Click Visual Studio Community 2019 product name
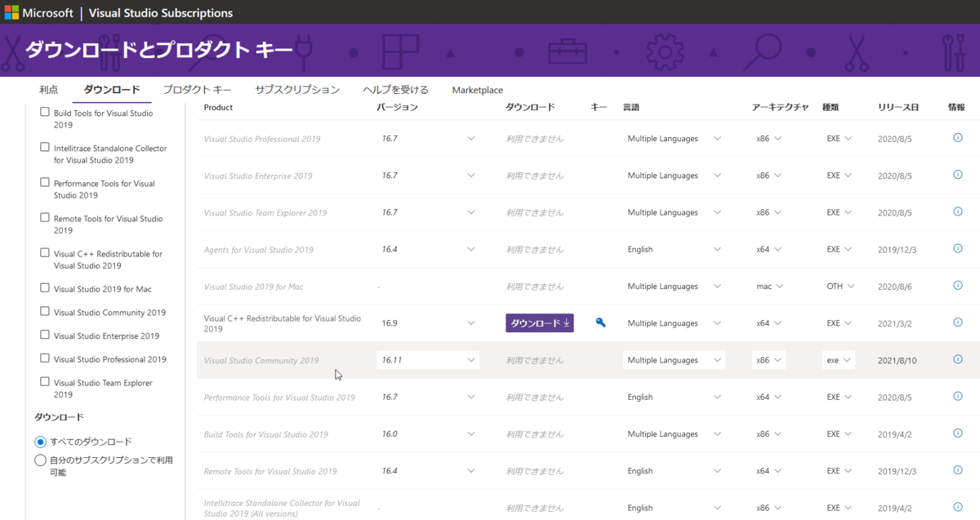Image resolution: width=980 pixels, height=520 pixels. coord(261,360)
